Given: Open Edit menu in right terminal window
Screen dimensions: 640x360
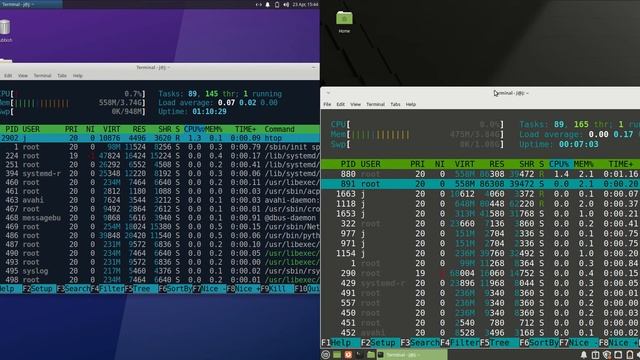Looking at the screenshot, I should [340, 104].
